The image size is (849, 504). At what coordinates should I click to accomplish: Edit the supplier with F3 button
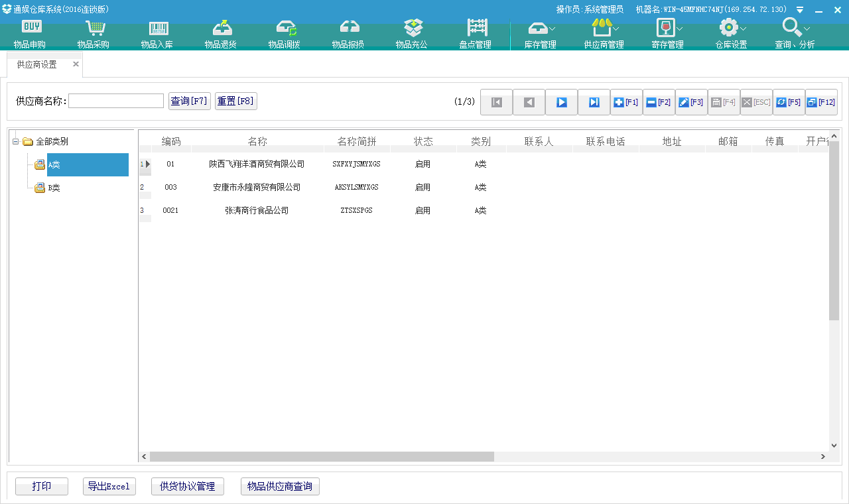click(691, 102)
